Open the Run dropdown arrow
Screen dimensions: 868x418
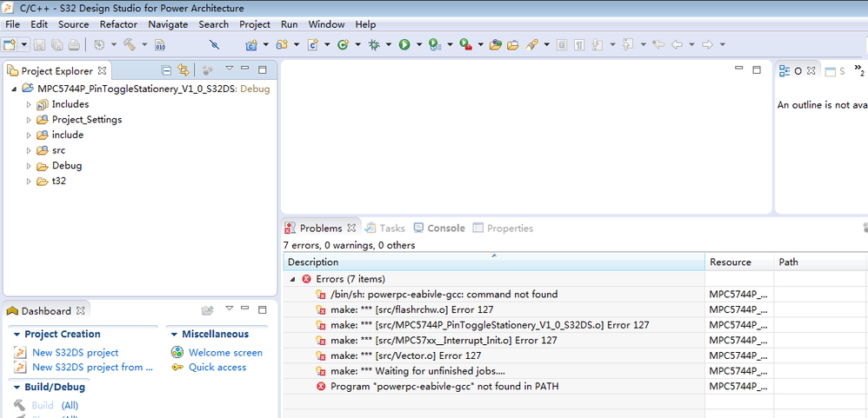point(419,45)
